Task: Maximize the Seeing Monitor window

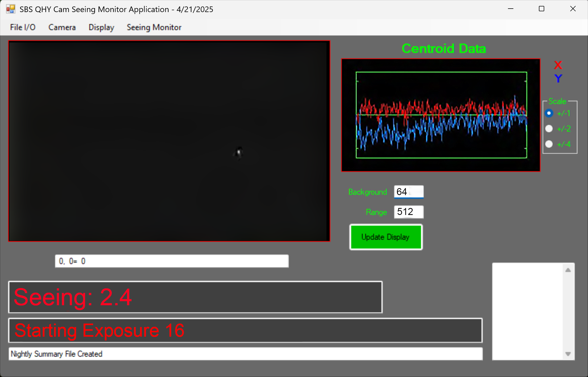Action: click(541, 9)
